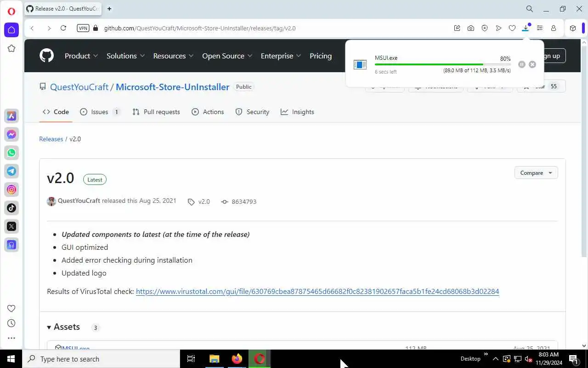
Task: Go to GitHub homepage via logo
Action: point(46,56)
